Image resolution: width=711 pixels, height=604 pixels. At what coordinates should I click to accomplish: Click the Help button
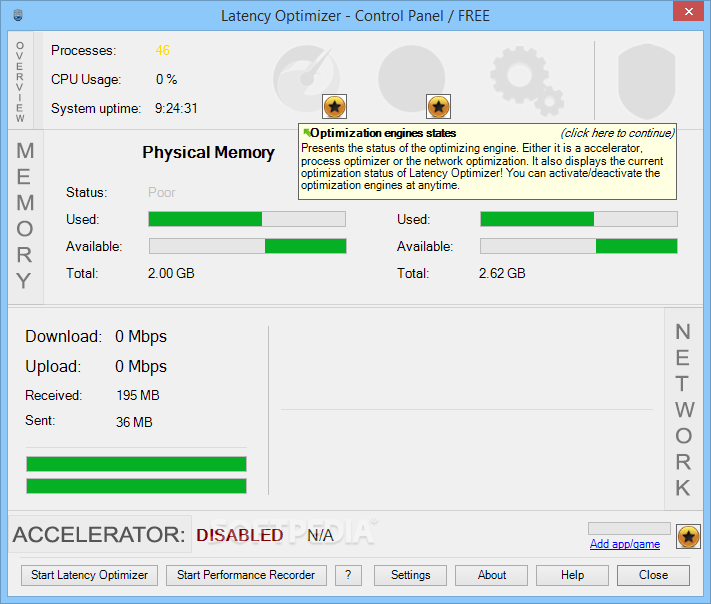click(x=572, y=575)
